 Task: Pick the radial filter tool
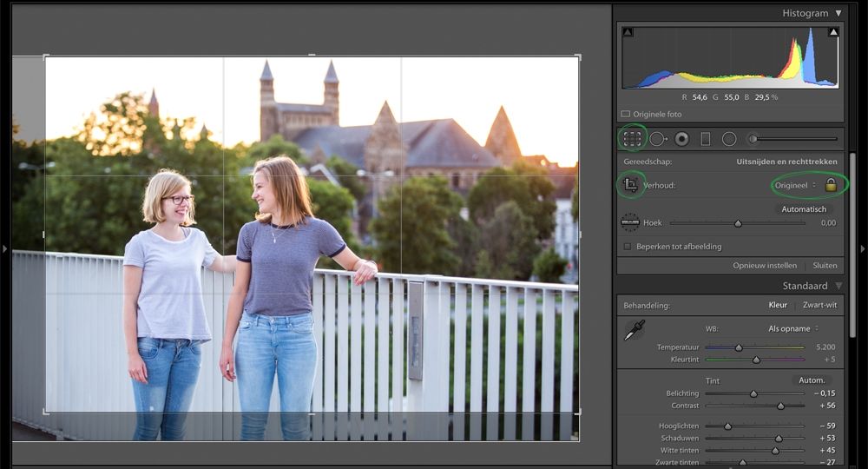(x=729, y=139)
